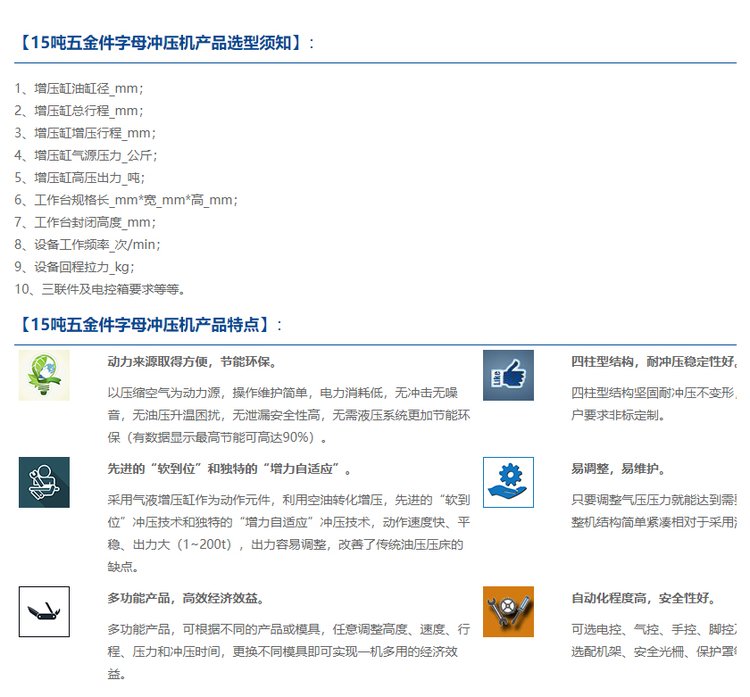Select the 增压缸油缸径_mm list item

[80, 89]
